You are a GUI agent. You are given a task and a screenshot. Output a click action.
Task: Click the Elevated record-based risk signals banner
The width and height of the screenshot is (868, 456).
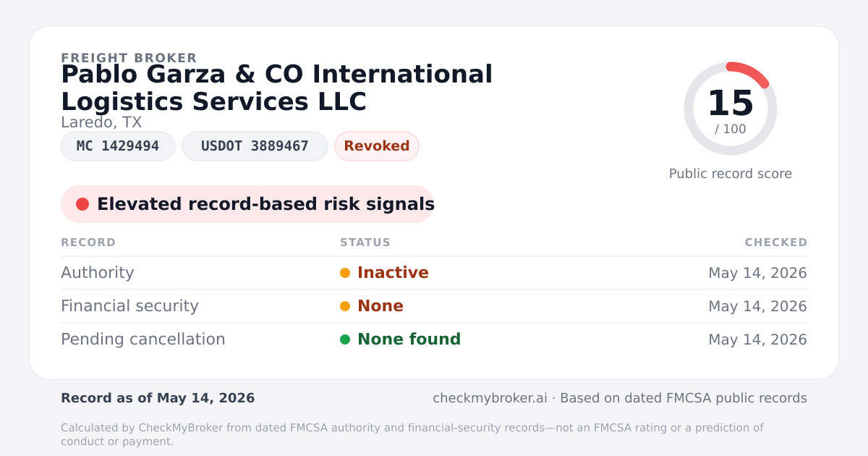pos(247,204)
